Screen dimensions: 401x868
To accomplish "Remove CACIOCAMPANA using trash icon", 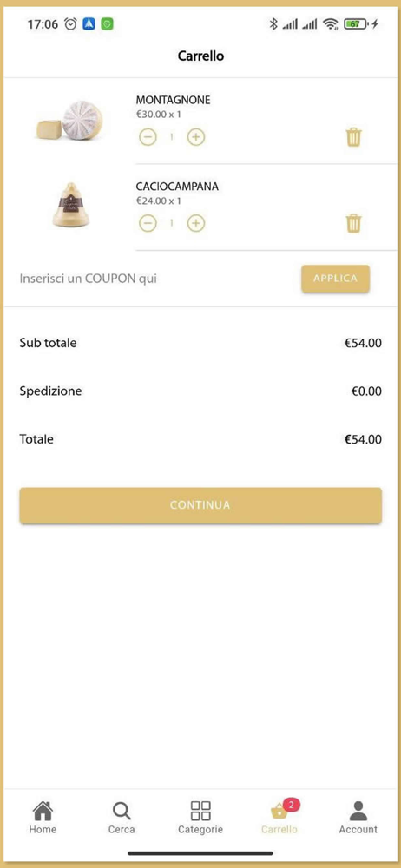I will pos(353,223).
